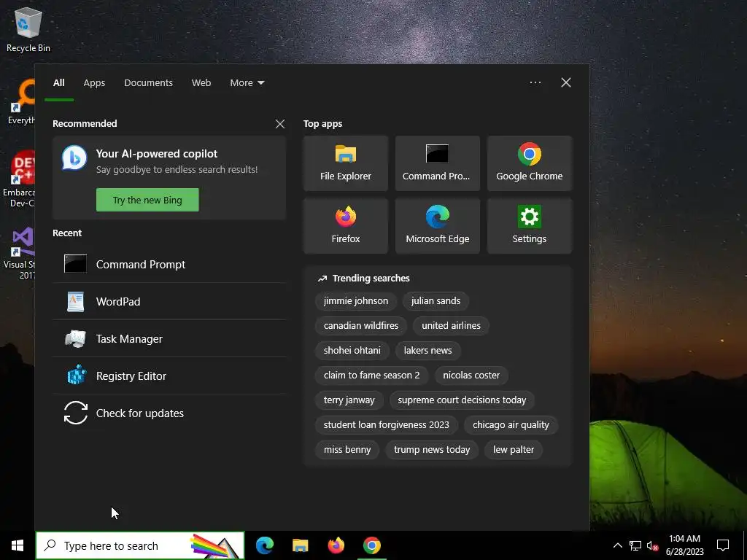Select canadian wildfires trending search
The width and height of the screenshot is (747, 560).
tap(360, 326)
